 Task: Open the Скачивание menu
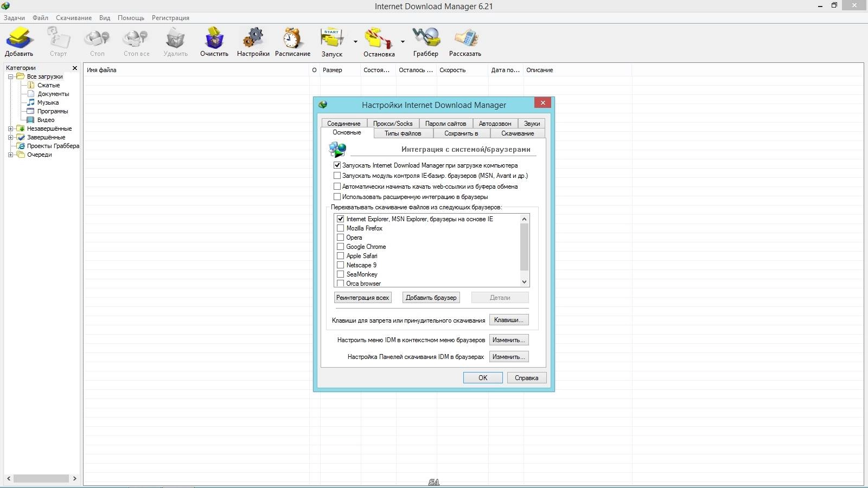(x=74, y=18)
